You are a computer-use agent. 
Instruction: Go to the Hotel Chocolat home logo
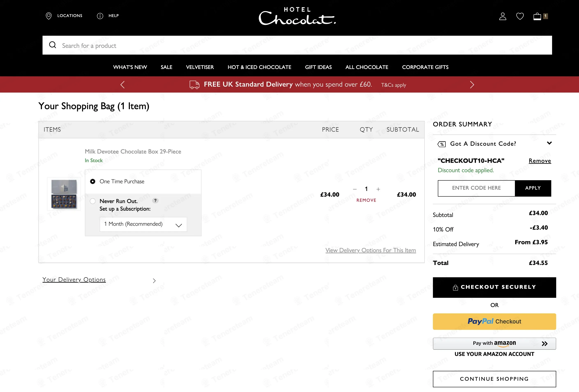297,16
